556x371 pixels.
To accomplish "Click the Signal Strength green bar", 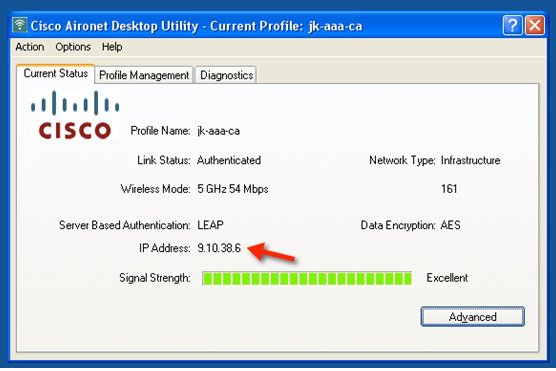I will [307, 278].
